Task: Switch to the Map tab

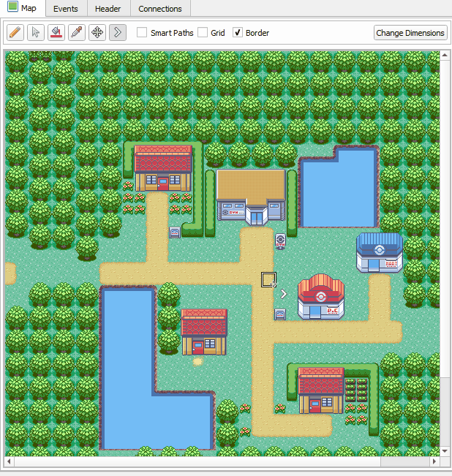Action: pyautogui.click(x=23, y=8)
